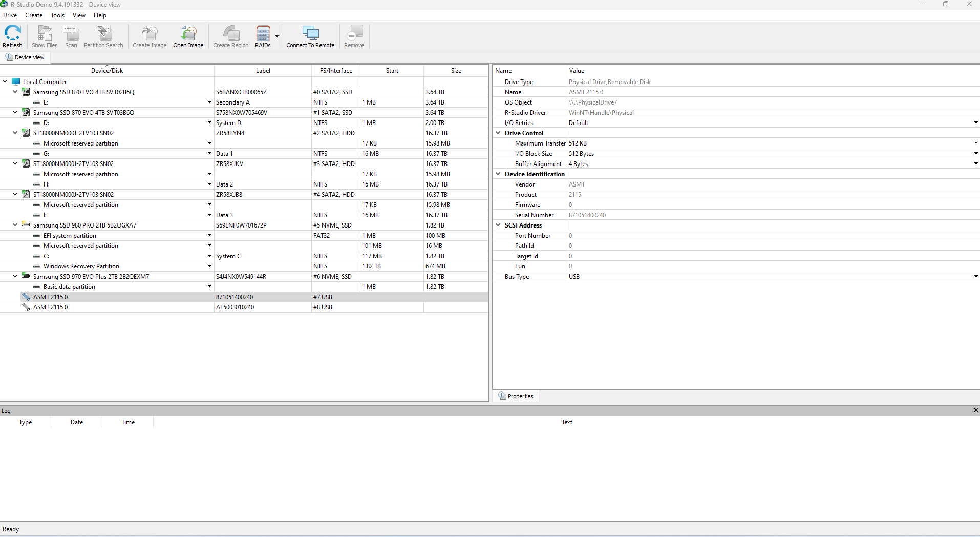Click the Create Image toolbar icon
The image size is (980, 537).
point(150,33)
